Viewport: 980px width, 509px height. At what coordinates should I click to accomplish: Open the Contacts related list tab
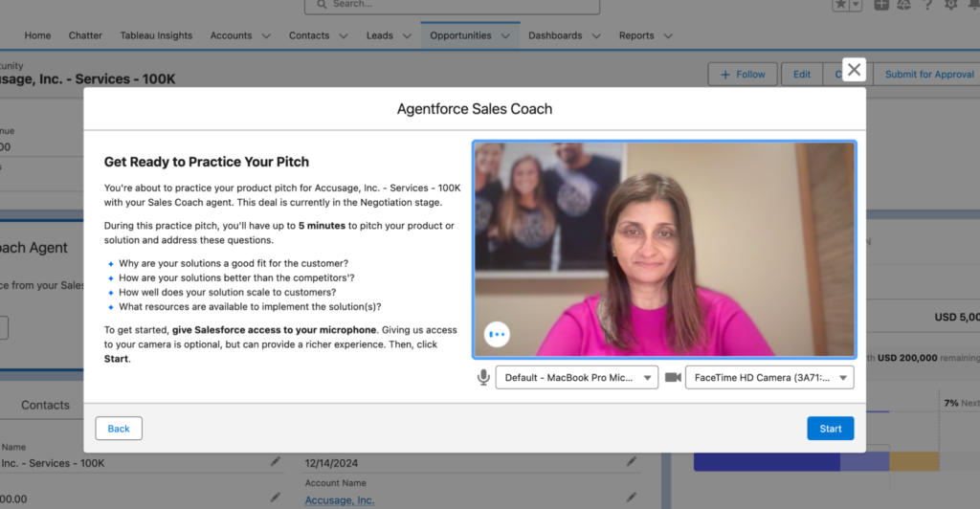click(x=45, y=405)
